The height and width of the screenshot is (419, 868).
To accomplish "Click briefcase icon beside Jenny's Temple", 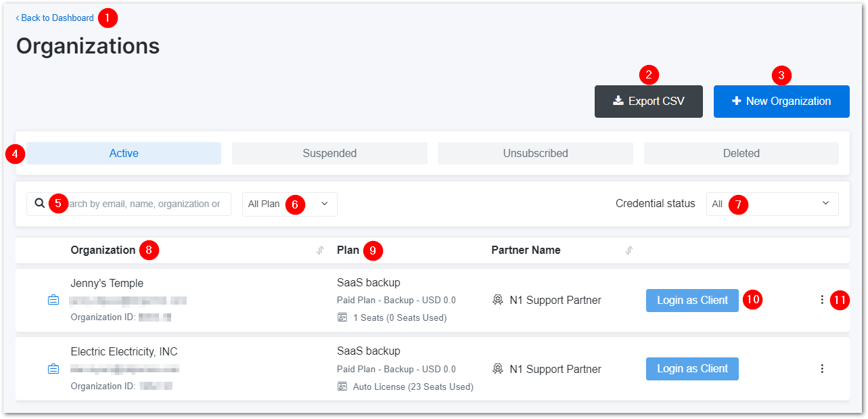I will click(x=53, y=300).
